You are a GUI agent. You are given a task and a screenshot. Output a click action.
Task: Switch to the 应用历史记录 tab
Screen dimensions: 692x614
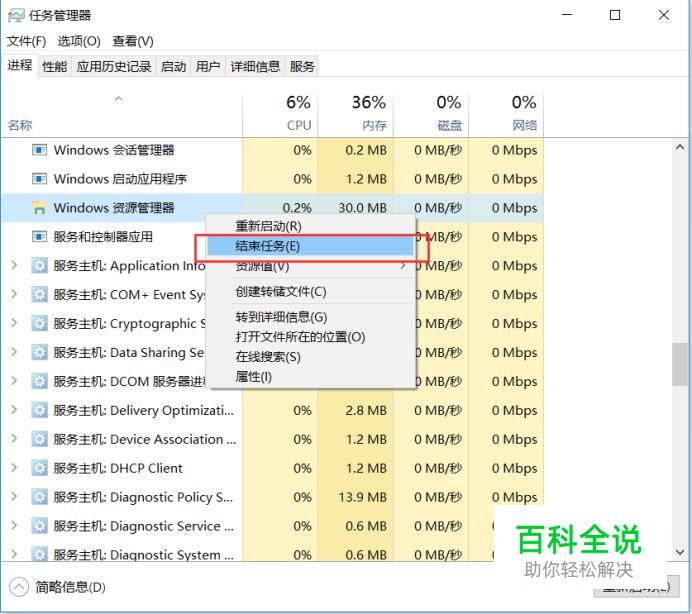[114, 67]
